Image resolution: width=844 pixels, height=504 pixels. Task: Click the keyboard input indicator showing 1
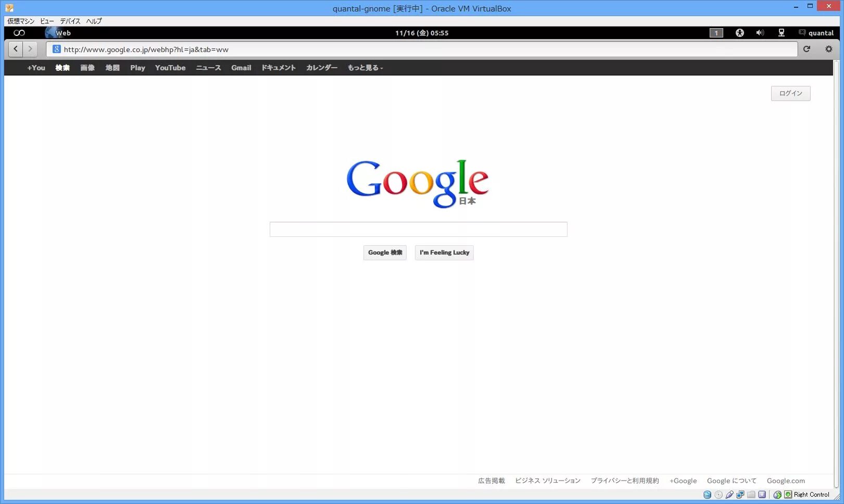coord(716,33)
